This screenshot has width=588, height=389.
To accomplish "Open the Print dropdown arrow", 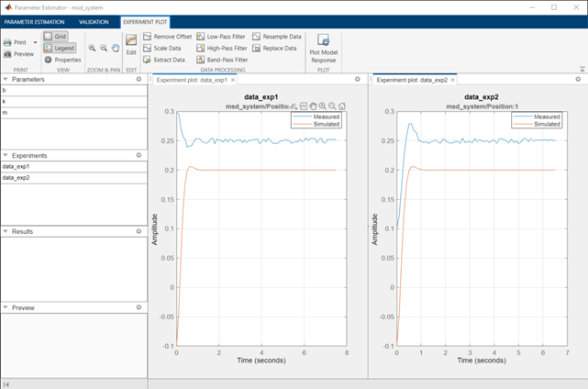I will [35, 42].
